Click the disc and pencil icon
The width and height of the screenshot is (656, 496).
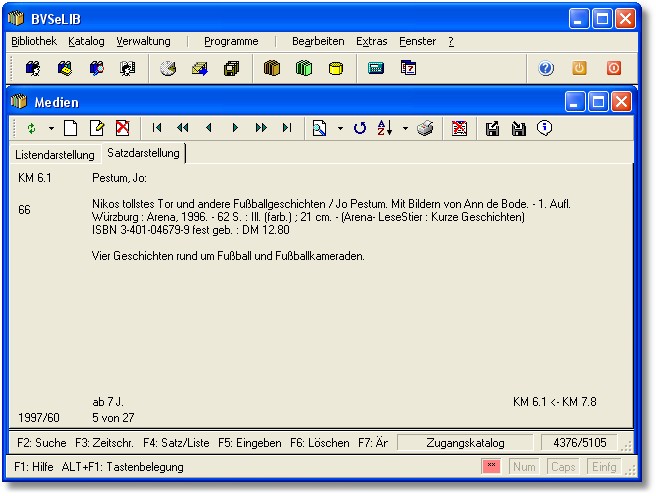tap(168, 68)
